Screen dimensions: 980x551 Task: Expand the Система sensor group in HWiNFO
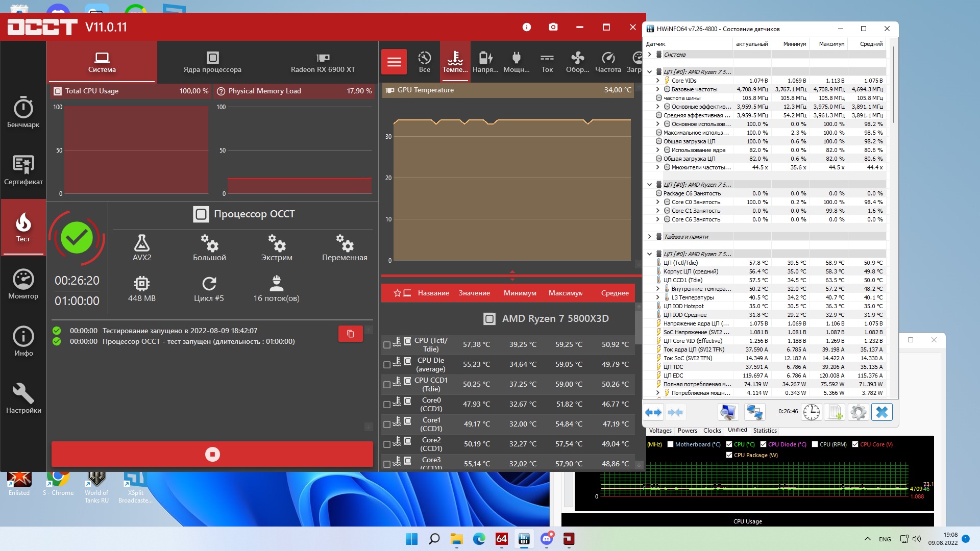(x=649, y=55)
